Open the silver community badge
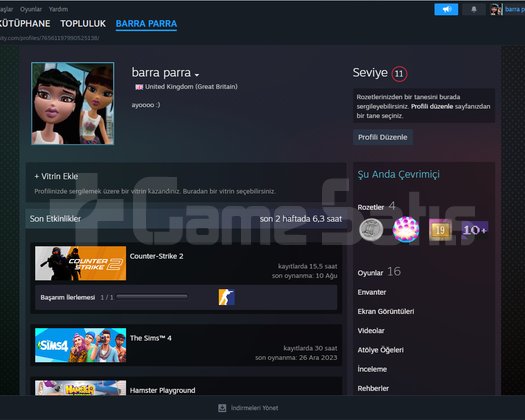Image resolution: width=525 pixels, height=420 pixels. 371,230
